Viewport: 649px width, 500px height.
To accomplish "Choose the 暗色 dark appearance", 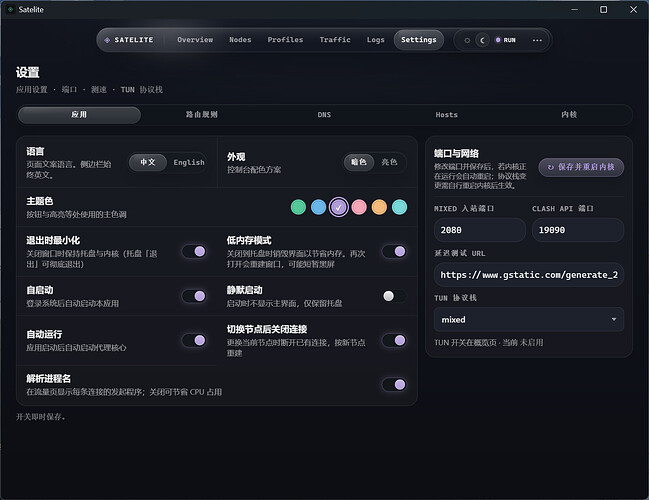I will point(359,162).
